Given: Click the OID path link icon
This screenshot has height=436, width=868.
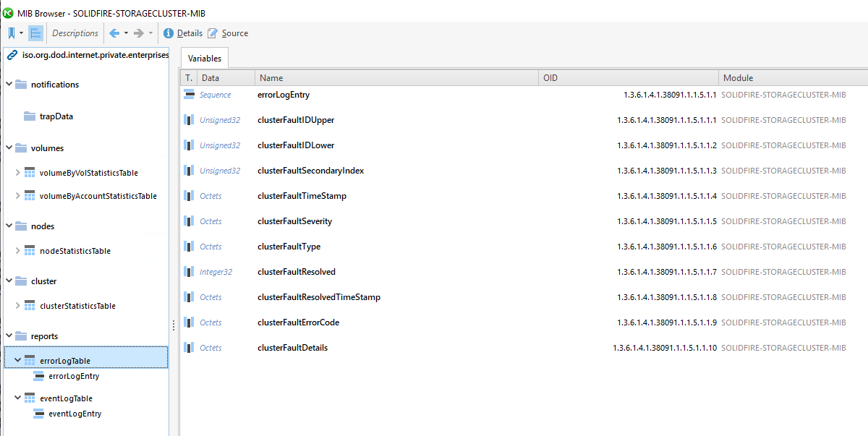Looking at the screenshot, I should pyautogui.click(x=12, y=55).
